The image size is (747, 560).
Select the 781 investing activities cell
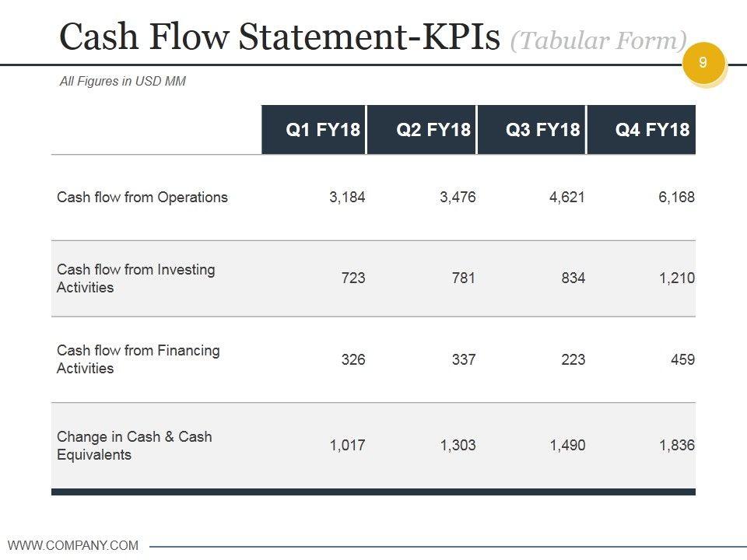tap(463, 278)
